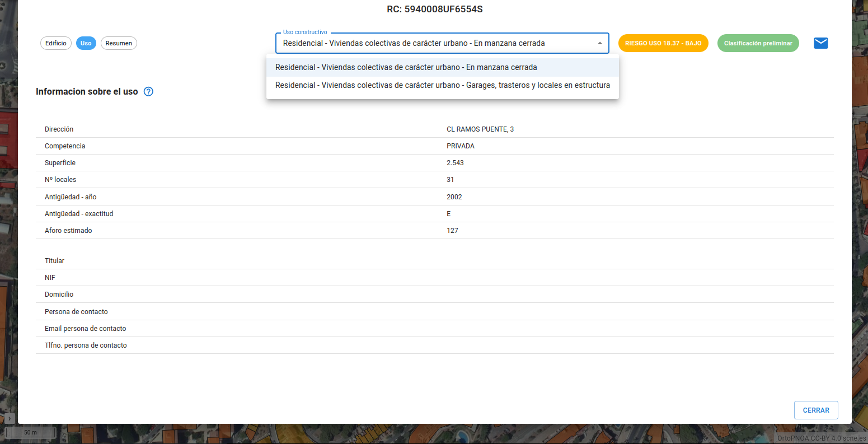Viewport: 868px width, 444px height.
Task: Click the CL RAMOS PUENTE, 3 address value
Action: pos(480,129)
